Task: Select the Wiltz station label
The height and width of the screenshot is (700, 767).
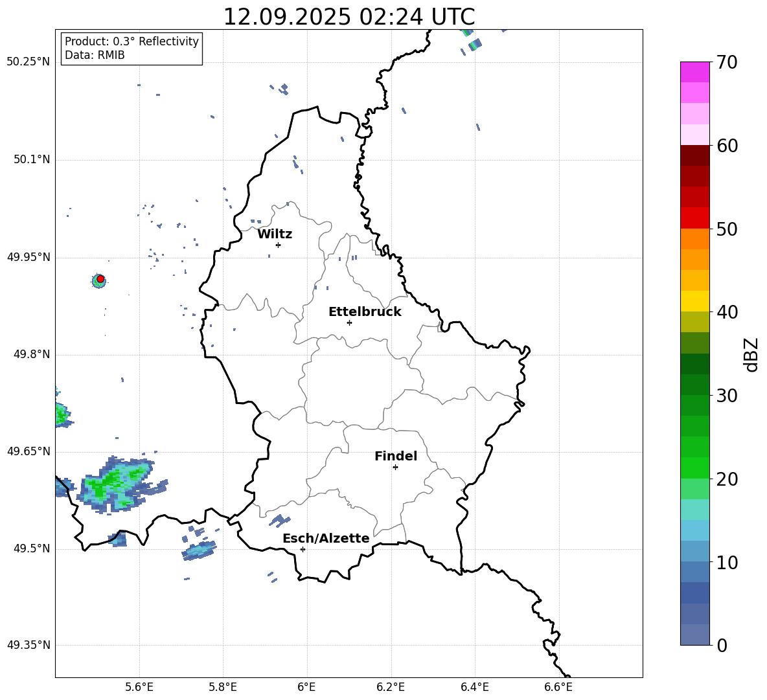Action: pyautogui.click(x=275, y=234)
